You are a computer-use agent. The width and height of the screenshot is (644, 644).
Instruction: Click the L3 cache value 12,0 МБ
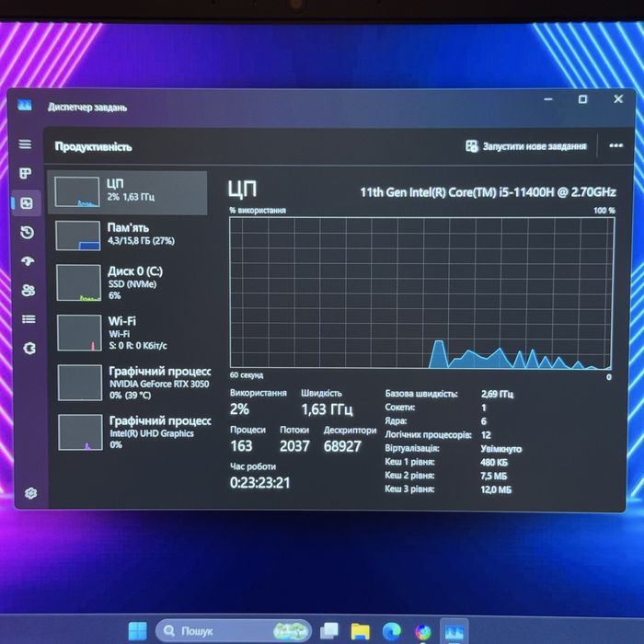pyautogui.click(x=496, y=489)
